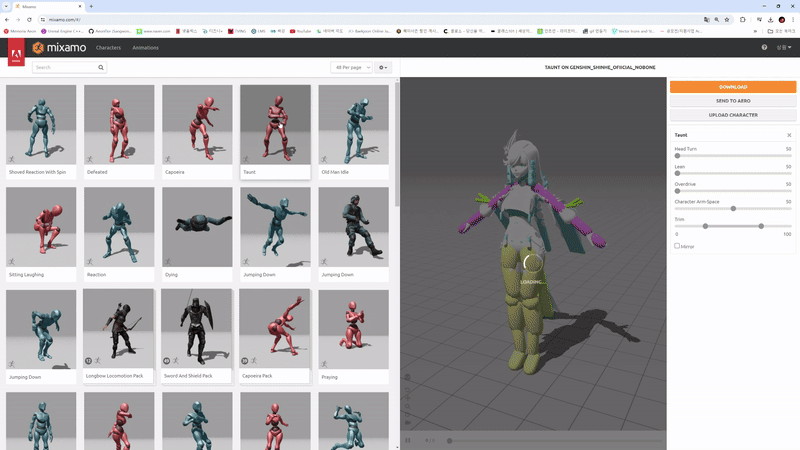
Task: Click the Trim slider left handle
Action: 705,226
